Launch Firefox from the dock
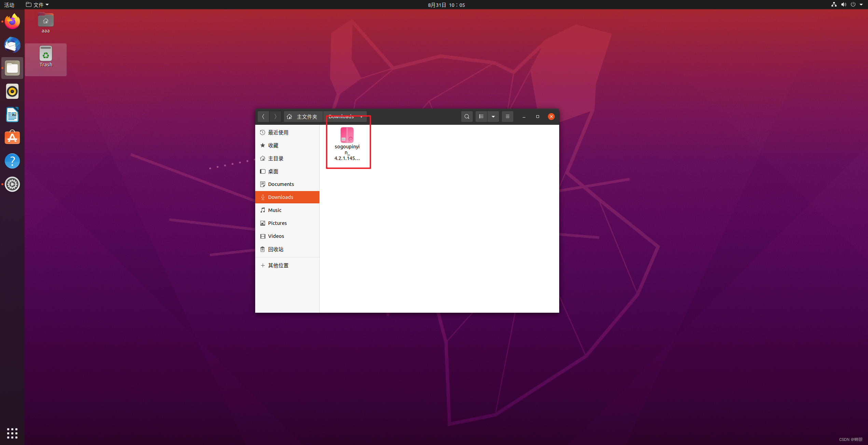Viewport: 868px width, 445px height. click(x=12, y=22)
